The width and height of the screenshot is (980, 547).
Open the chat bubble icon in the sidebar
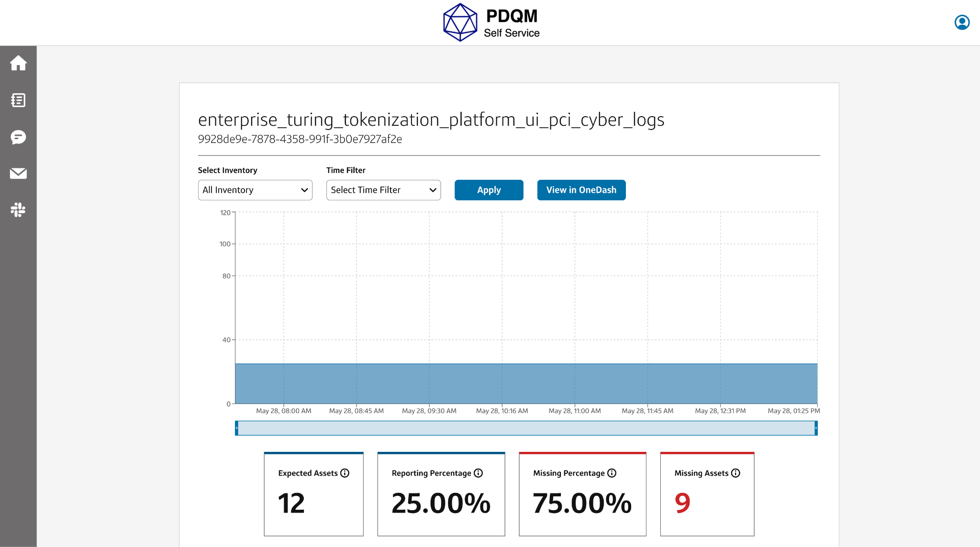(18, 137)
